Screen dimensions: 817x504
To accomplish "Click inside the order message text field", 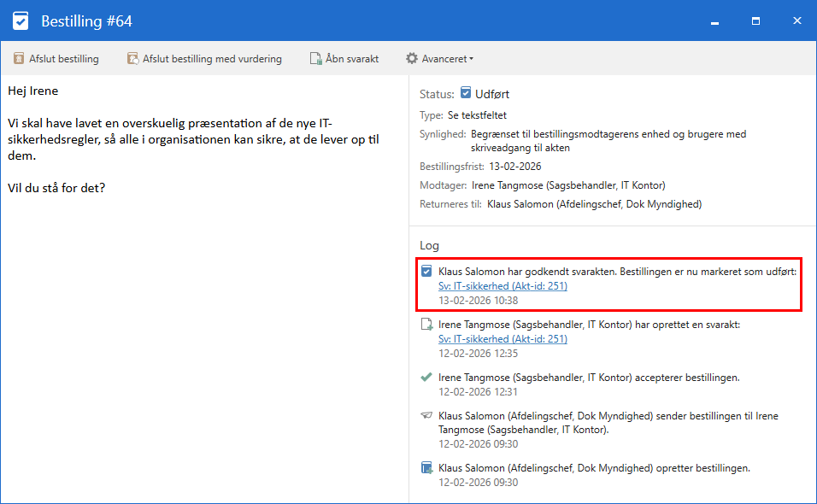I will (x=205, y=299).
